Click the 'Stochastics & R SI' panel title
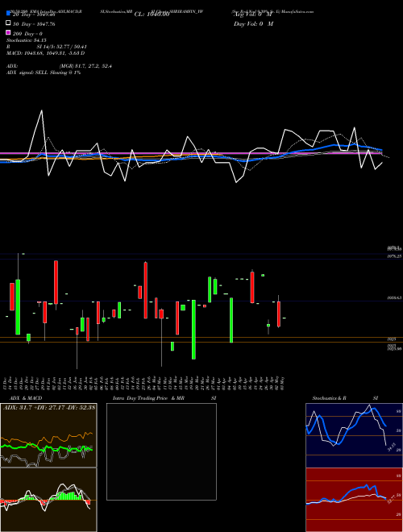This screenshot has width=403, height=532. point(345,398)
